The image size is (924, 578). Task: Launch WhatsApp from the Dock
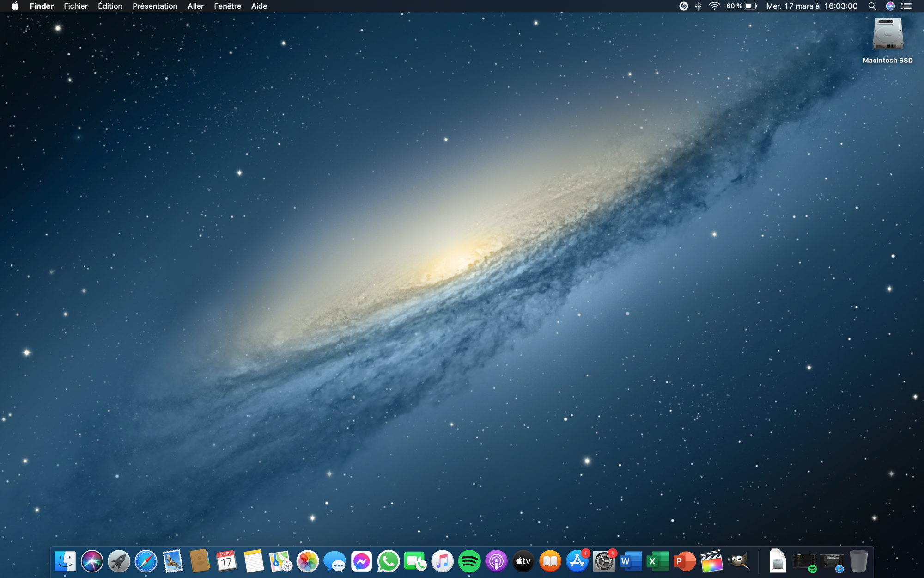pos(388,561)
